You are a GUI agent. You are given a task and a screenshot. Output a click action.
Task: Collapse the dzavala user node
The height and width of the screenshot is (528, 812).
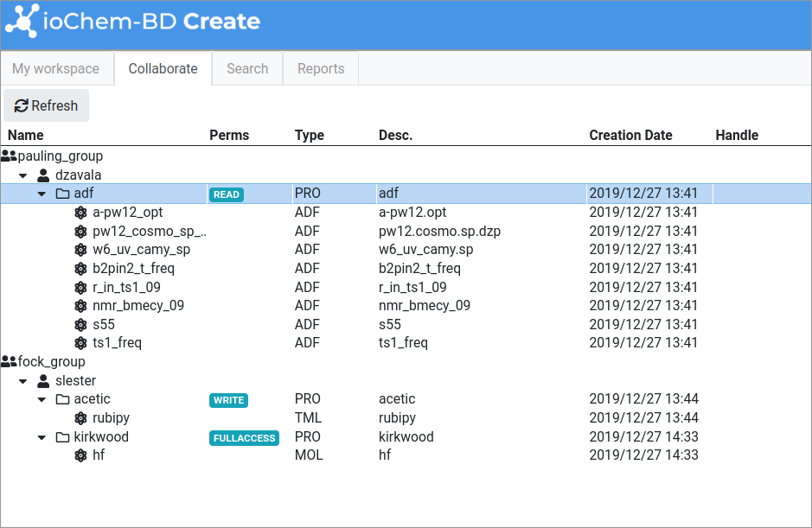(24, 175)
